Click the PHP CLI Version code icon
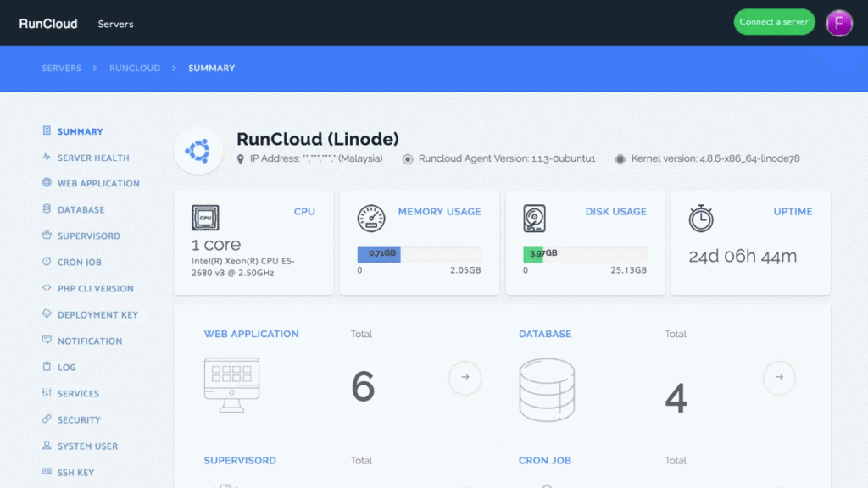Viewport: 868px width, 488px height. [47, 288]
